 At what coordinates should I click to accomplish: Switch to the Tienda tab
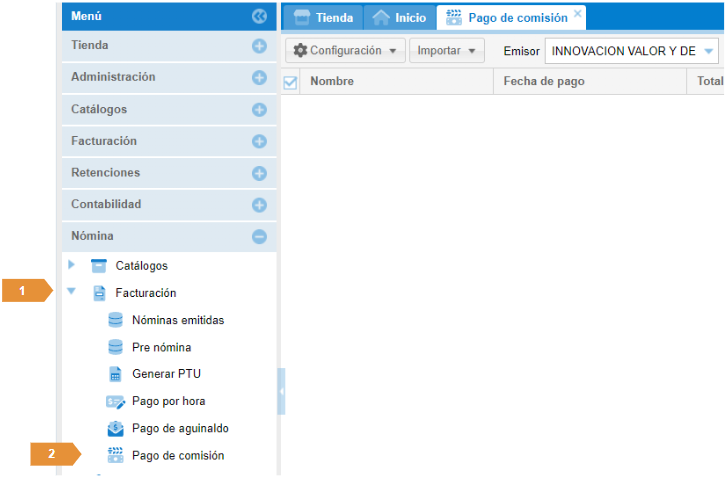tap(323, 18)
